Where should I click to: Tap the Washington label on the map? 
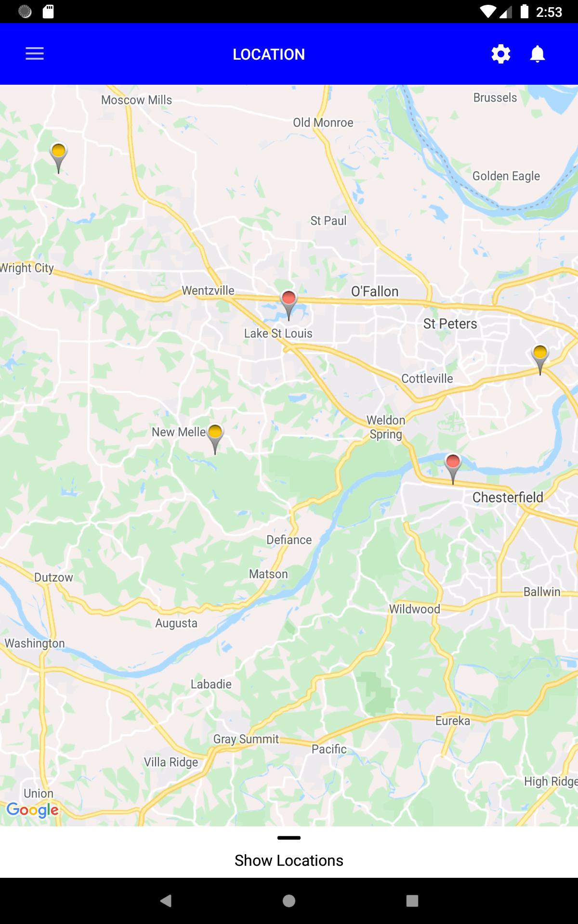tap(35, 644)
